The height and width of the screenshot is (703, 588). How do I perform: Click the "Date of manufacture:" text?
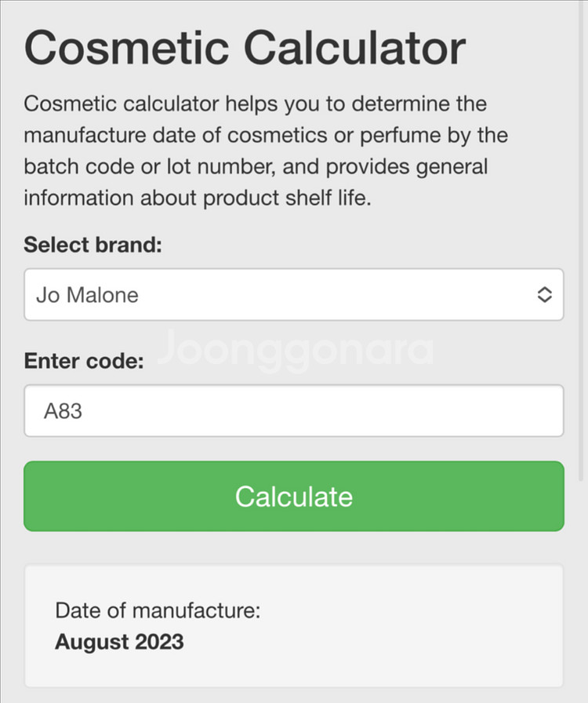pos(157,610)
